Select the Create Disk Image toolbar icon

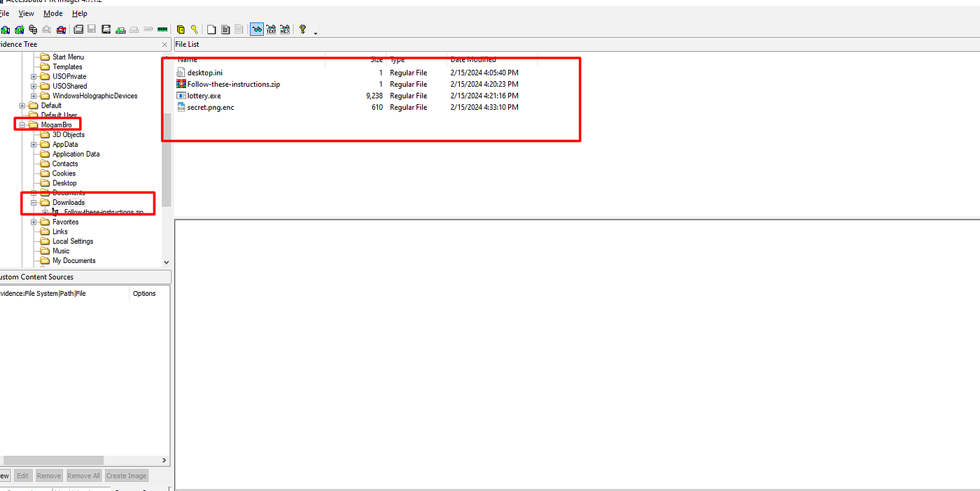pyautogui.click(x=77, y=29)
